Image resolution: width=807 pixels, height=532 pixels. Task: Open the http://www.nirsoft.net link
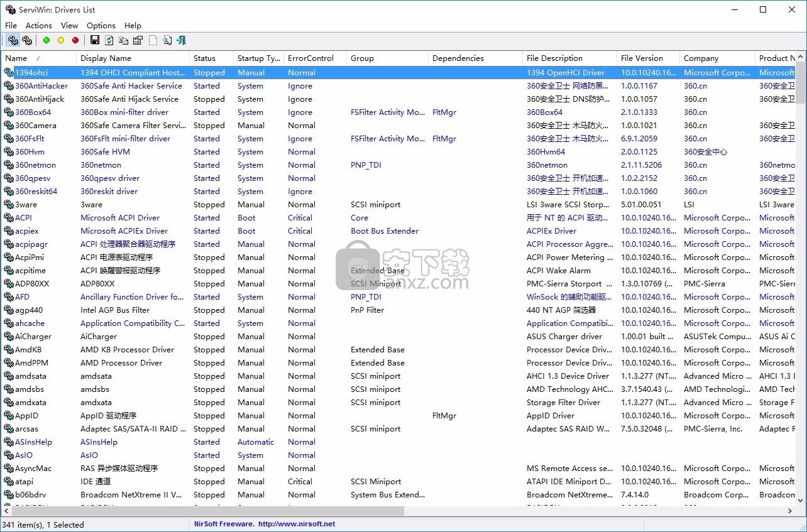pos(296,524)
